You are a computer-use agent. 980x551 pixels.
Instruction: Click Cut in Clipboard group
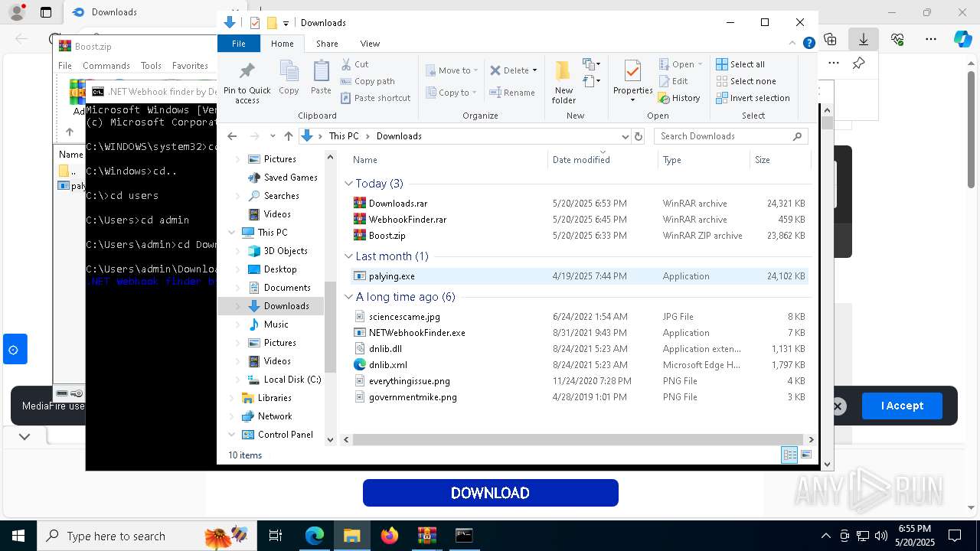tap(354, 64)
